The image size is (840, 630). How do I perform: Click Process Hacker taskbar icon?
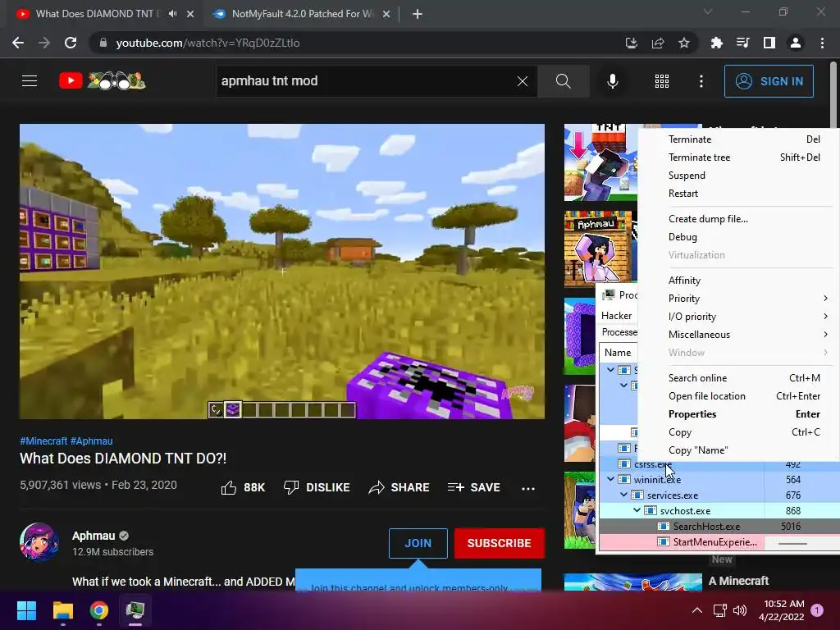135,610
